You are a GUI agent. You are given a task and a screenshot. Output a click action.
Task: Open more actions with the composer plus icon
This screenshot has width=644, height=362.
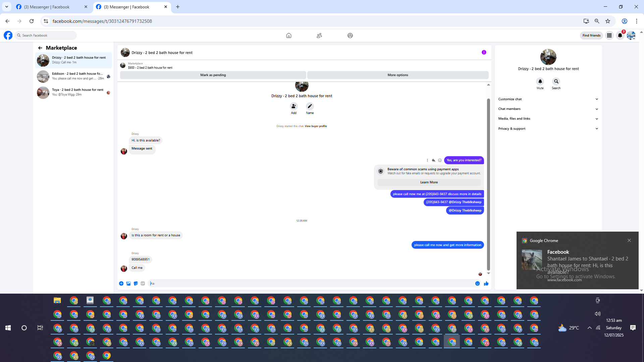coord(121,284)
